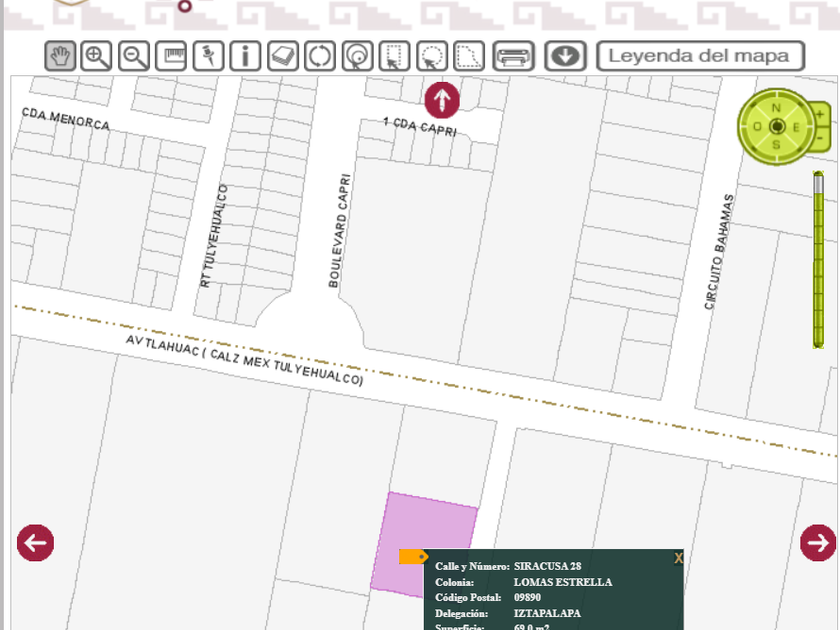Pan map west with left arrow

pos(35,543)
